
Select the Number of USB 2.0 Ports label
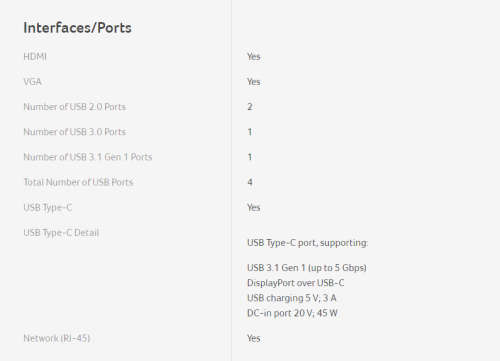click(x=75, y=107)
